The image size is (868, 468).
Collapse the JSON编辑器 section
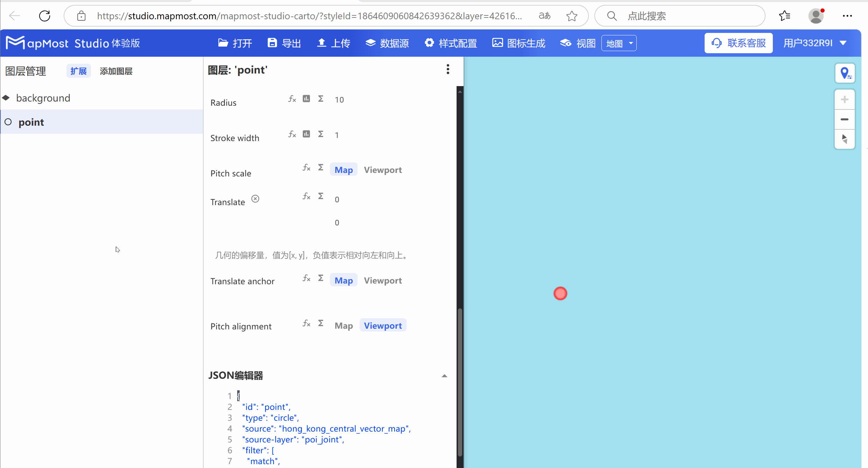(444, 376)
